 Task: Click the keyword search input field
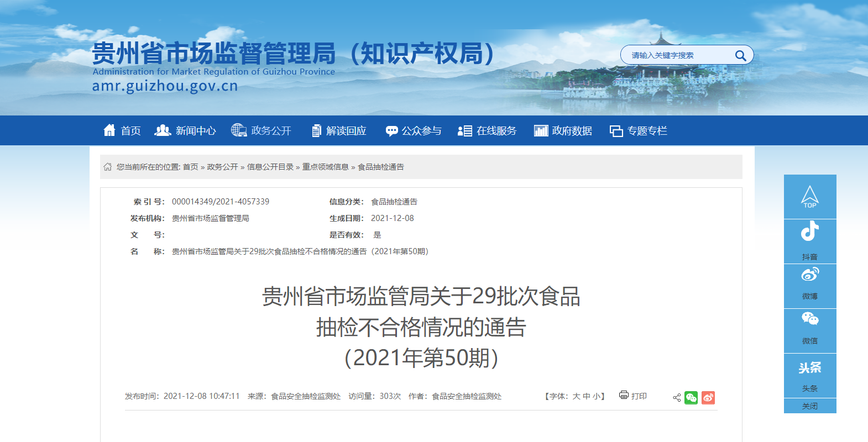(x=680, y=55)
